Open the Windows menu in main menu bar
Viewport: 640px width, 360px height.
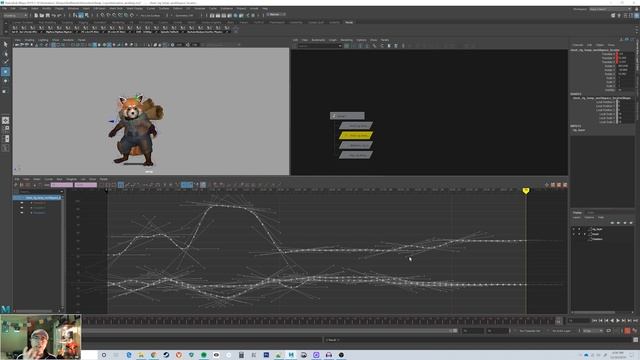73,9
